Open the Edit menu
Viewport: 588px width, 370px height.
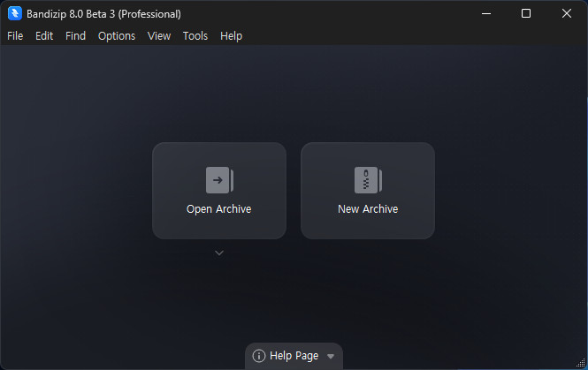pyautogui.click(x=44, y=36)
